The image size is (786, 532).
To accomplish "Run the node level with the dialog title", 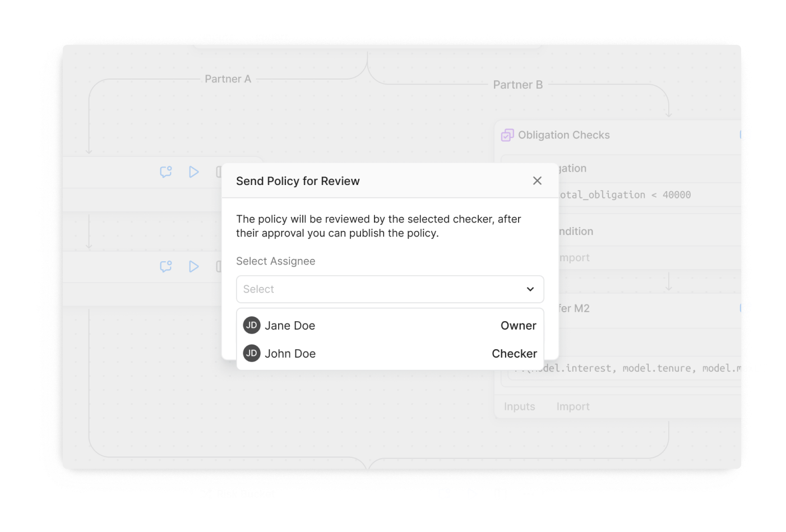I will (193, 172).
